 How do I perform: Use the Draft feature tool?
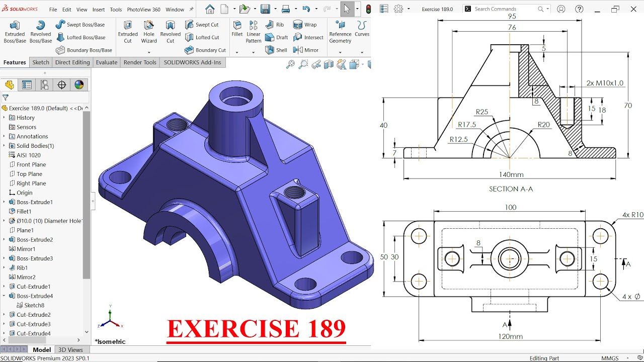pos(276,37)
